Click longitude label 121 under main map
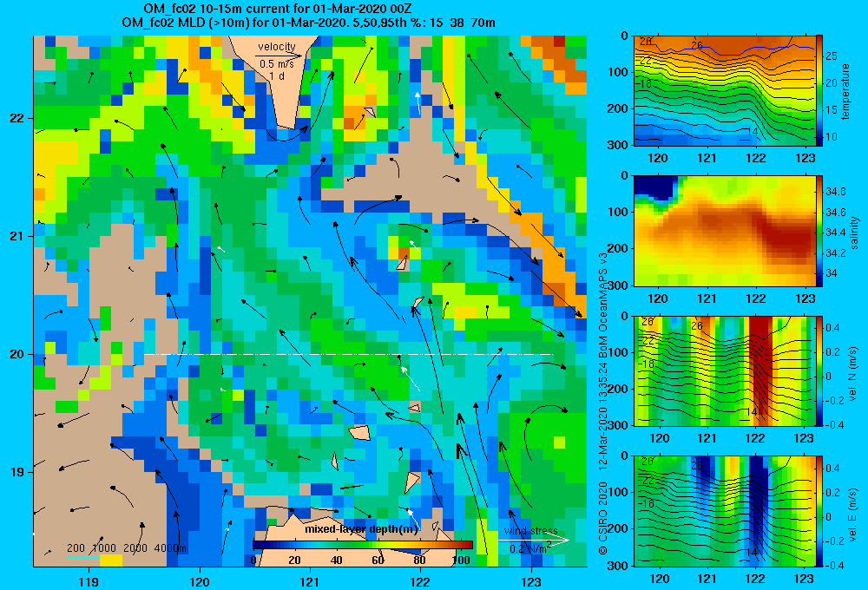868x590 pixels. [310, 581]
